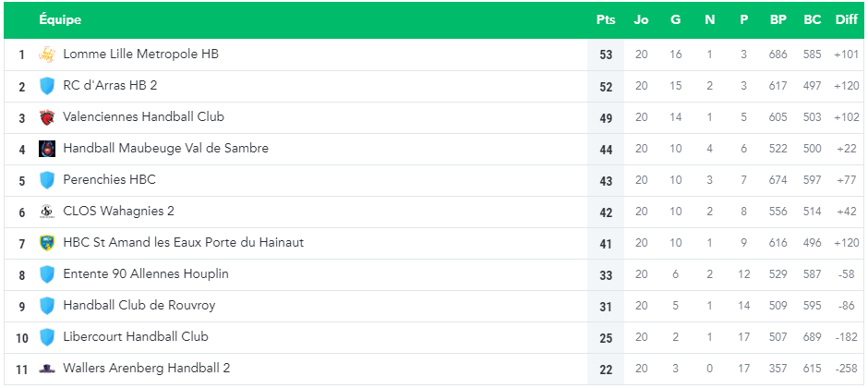Select the Valenciennes Handball Club name
Image resolution: width=868 pixels, height=388 pixels.
tap(143, 116)
